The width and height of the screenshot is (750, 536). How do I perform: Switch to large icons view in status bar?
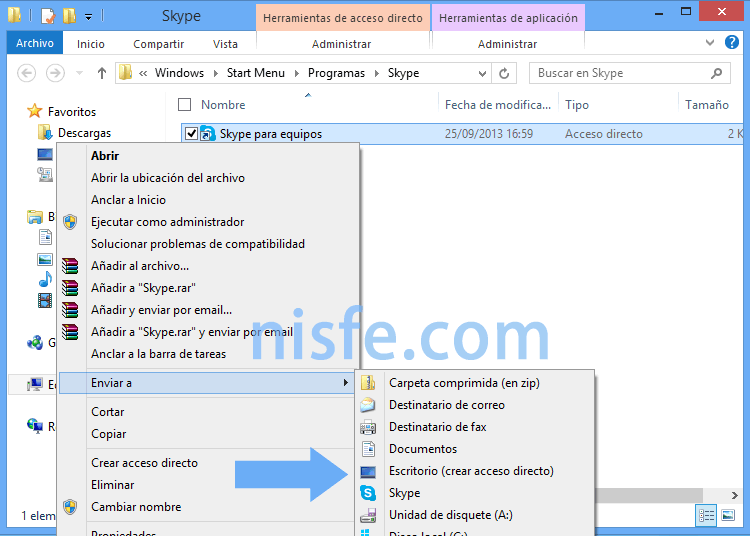[728, 515]
